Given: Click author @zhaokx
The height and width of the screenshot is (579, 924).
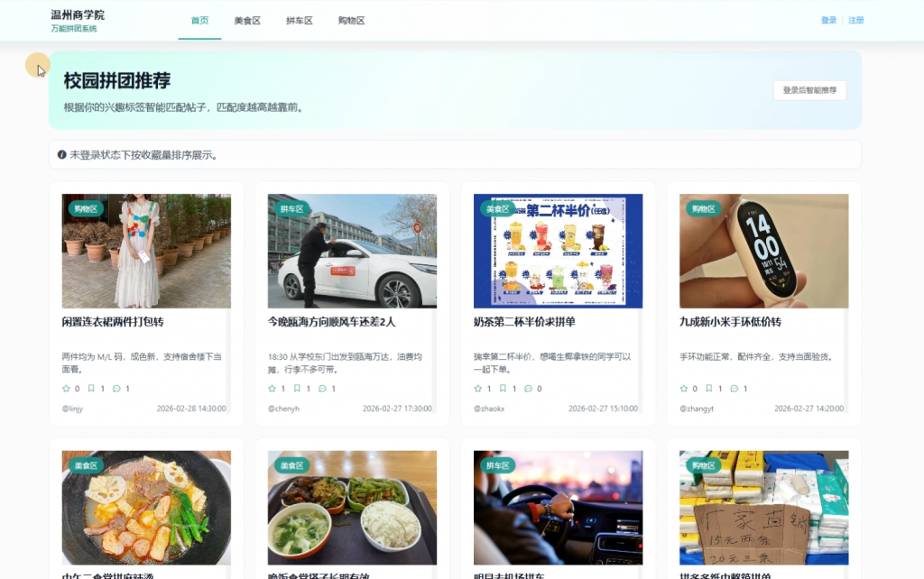Looking at the screenshot, I should point(489,409).
